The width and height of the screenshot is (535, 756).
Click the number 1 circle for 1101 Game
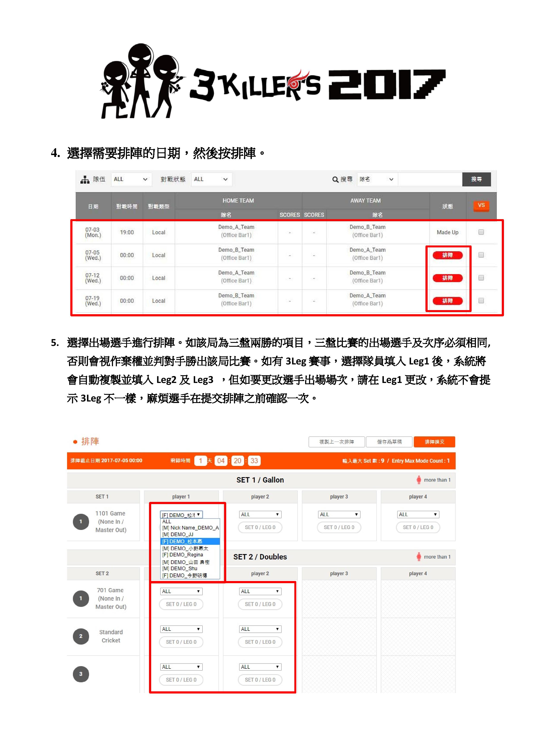(81, 522)
